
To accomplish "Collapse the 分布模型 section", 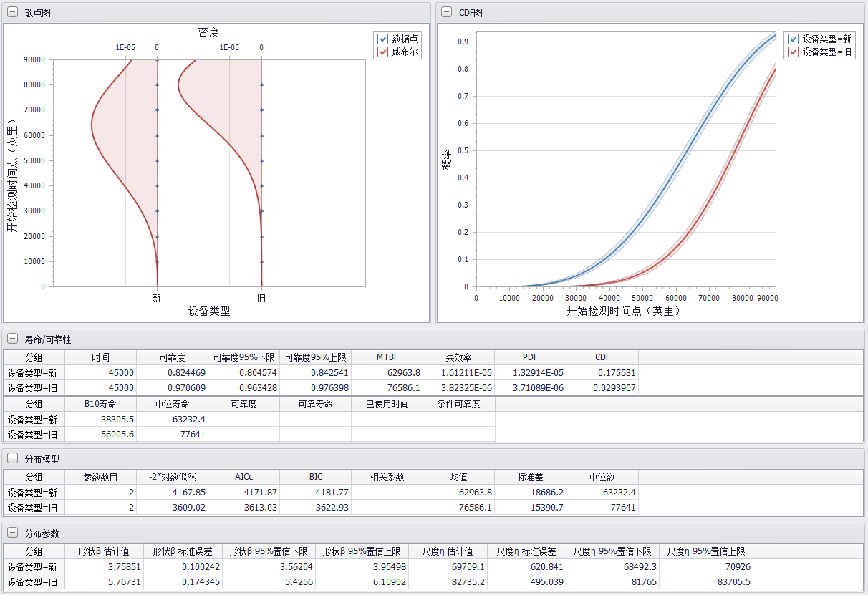I will click(13, 459).
